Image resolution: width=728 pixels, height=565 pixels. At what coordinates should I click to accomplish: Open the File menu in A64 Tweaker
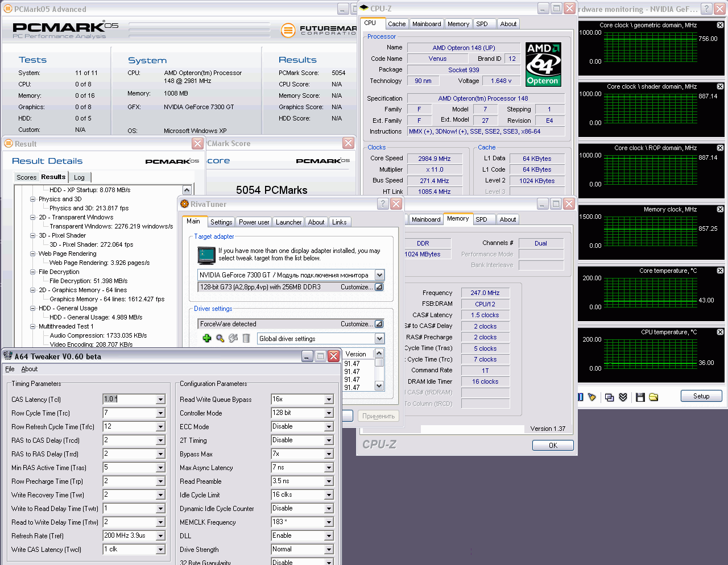10,369
